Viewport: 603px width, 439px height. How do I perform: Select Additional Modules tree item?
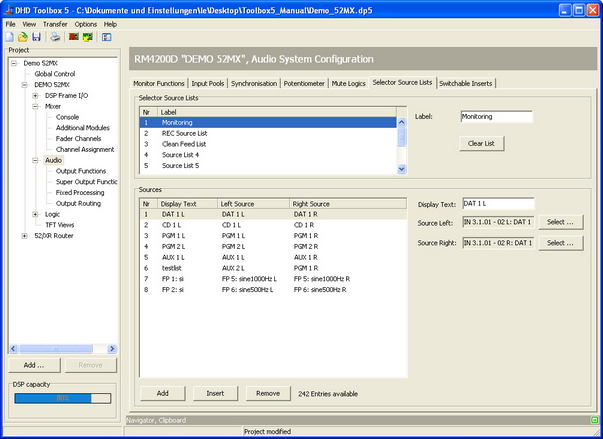pos(83,128)
